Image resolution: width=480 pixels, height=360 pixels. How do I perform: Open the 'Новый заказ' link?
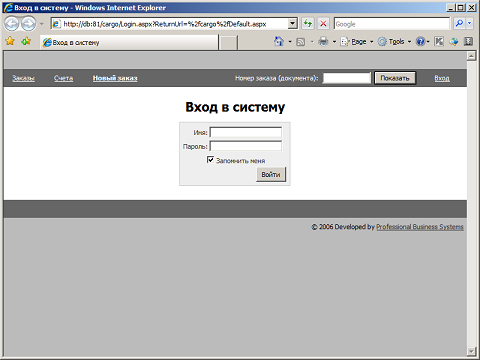coord(115,78)
